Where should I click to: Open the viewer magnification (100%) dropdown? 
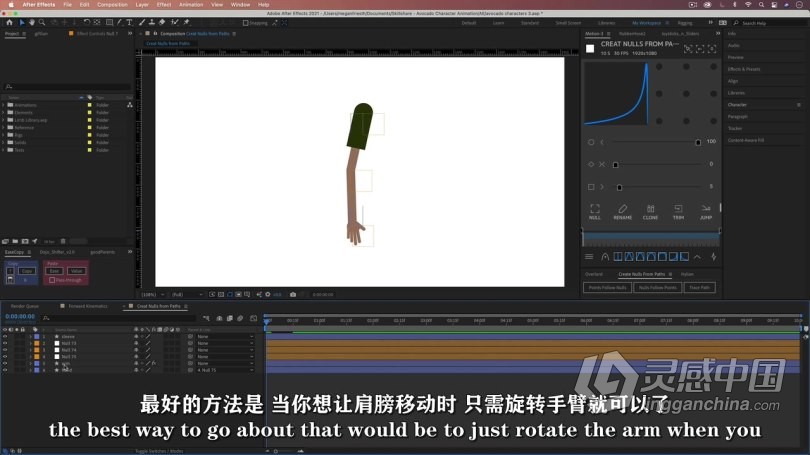point(152,294)
